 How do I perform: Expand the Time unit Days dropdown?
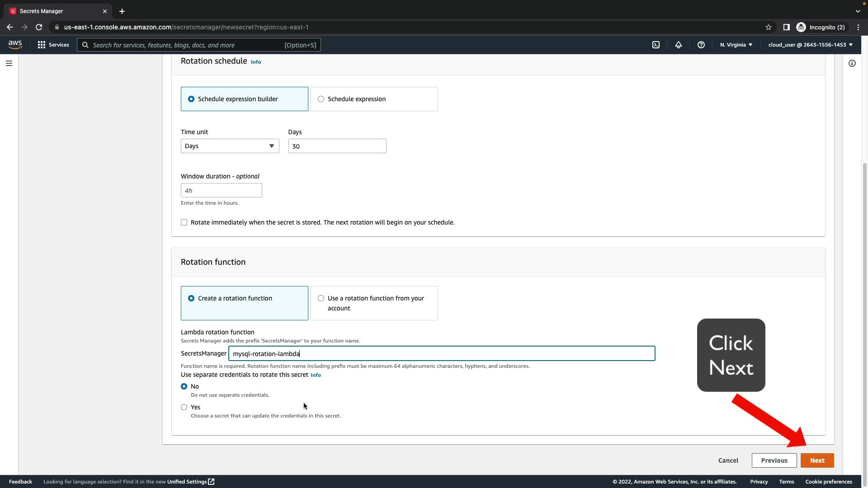pos(230,146)
